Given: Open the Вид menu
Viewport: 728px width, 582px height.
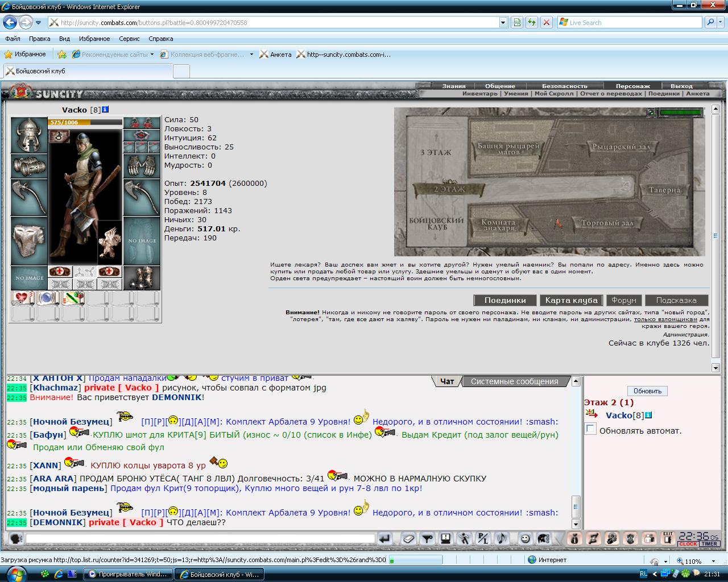Looking at the screenshot, I should pos(64,39).
